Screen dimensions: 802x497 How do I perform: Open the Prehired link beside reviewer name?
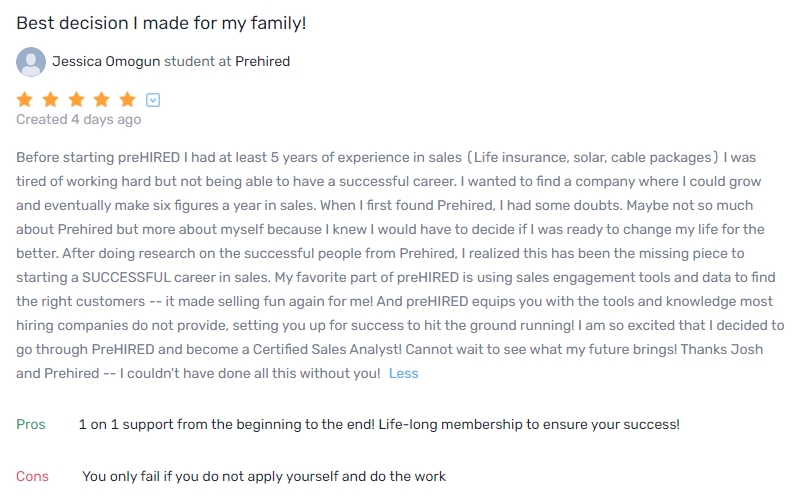262,62
